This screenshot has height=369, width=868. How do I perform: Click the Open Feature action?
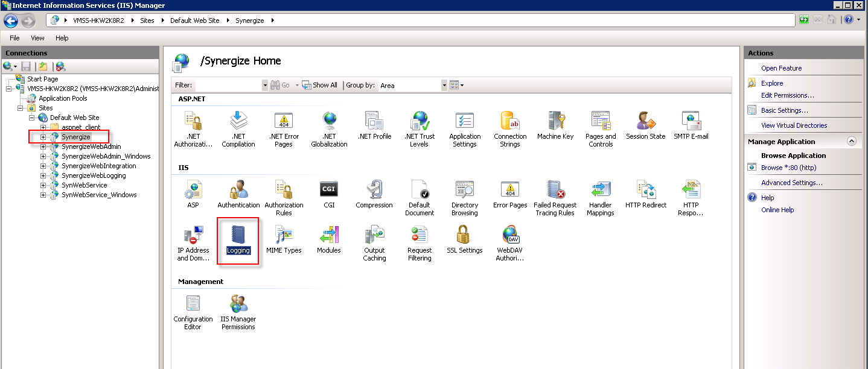click(x=781, y=68)
